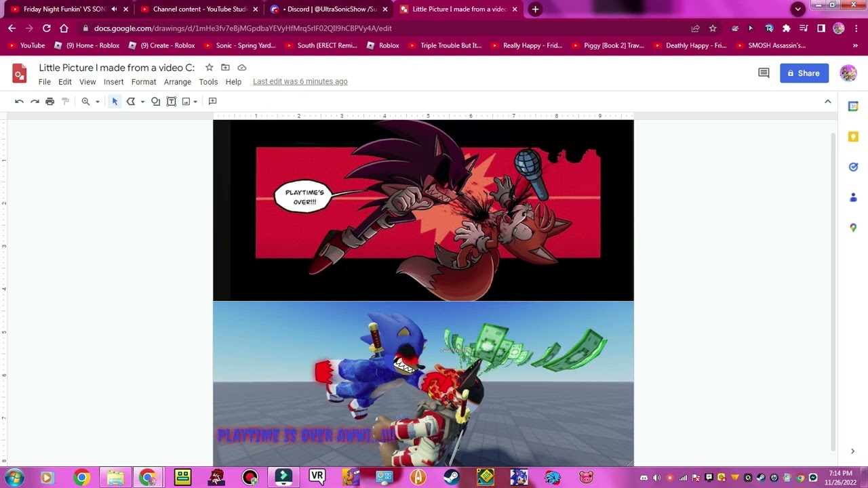The height and width of the screenshot is (488, 868).
Task: Open the Google Drawings home icon
Action: 20,73
